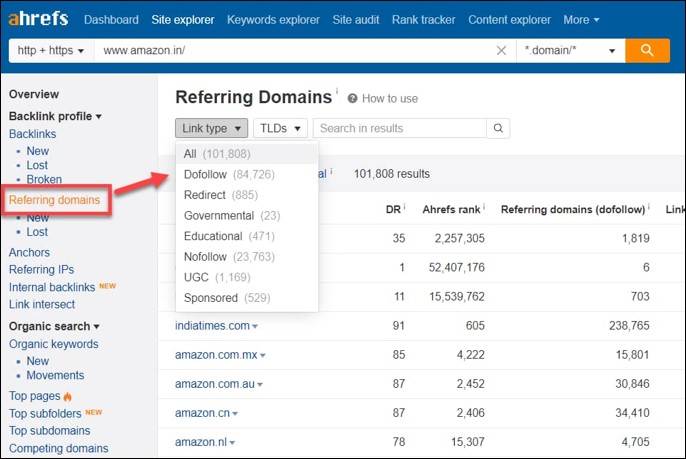
Task: Open the Dashboard tab
Action: coord(111,20)
